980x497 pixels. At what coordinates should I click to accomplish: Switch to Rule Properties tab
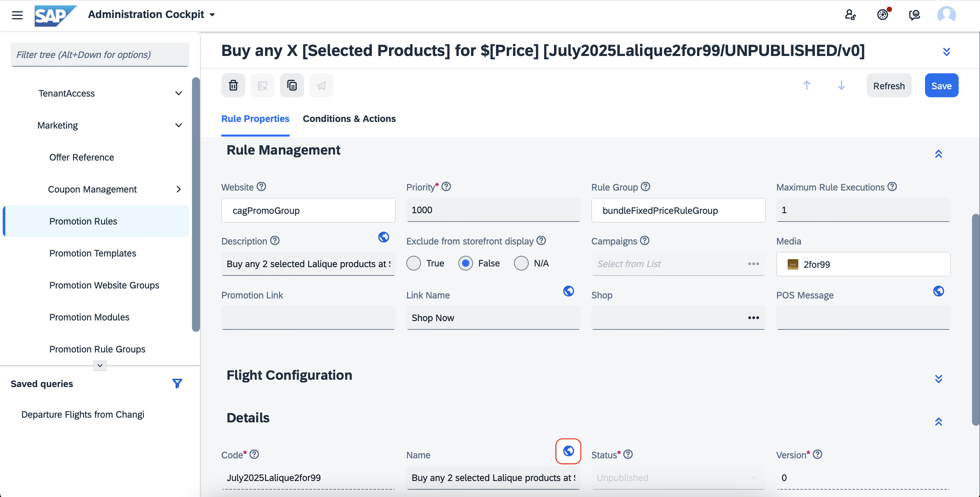point(255,119)
